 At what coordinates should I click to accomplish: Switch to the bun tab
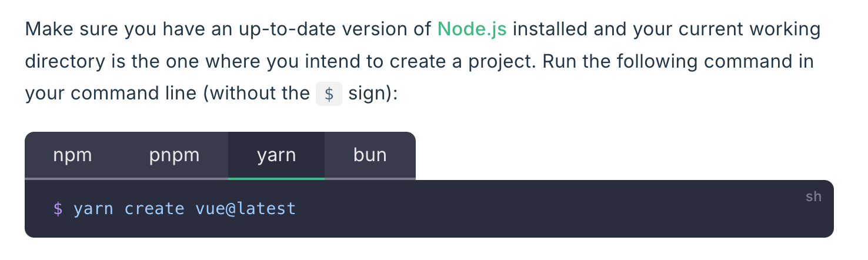[370, 155]
